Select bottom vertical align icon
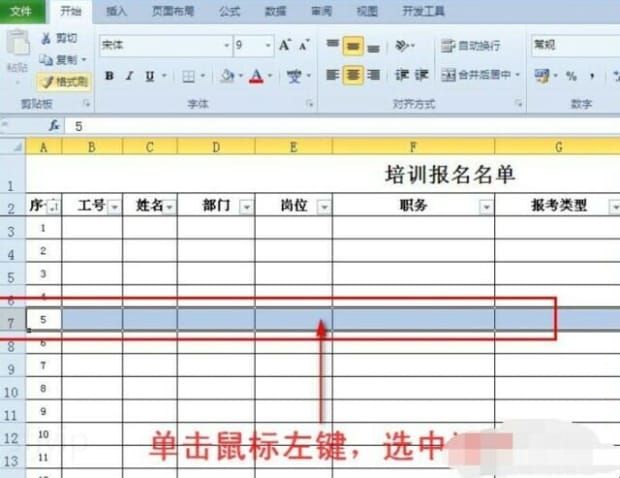Viewport: 620px width, 478px height. pyautogui.click(x=373, y=47)
